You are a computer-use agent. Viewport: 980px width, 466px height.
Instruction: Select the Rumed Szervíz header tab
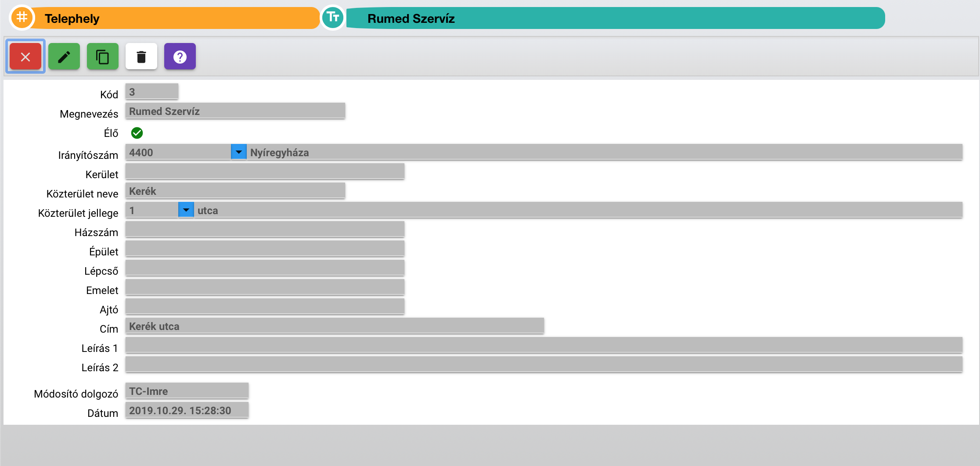[x=615, y=18]
